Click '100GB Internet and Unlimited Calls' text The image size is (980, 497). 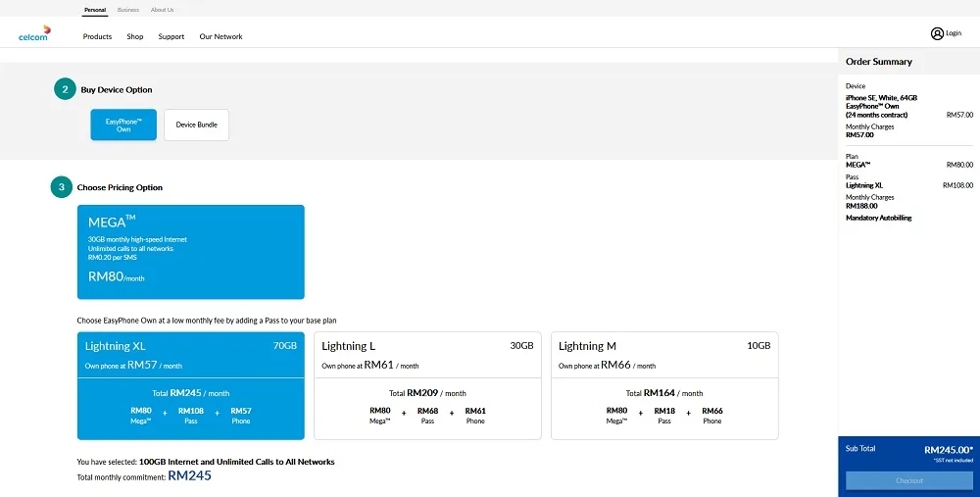point(237,462)
